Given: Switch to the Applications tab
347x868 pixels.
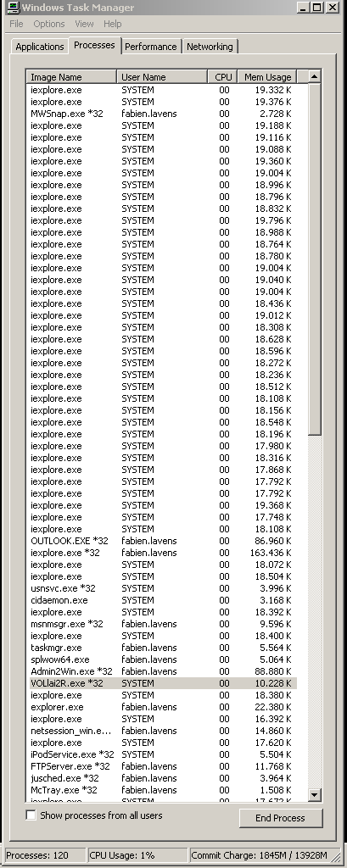Looking at the screenshot, I should (39, 47).
